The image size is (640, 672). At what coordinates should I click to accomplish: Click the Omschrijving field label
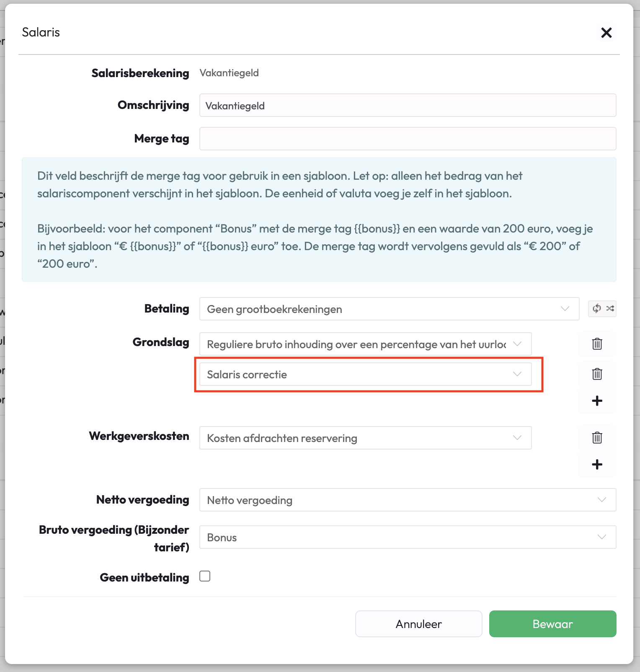pyautogui.click(x=153, y=105)
